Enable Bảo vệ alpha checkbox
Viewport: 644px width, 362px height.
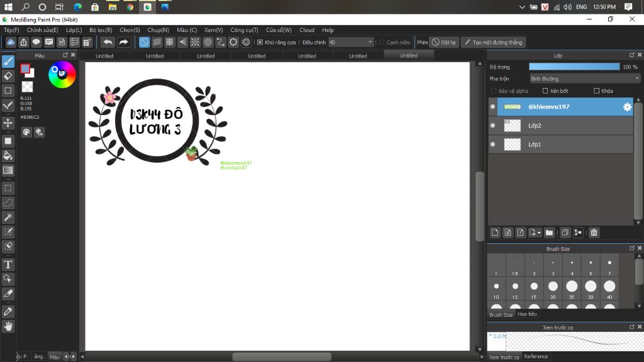(494, 90)
